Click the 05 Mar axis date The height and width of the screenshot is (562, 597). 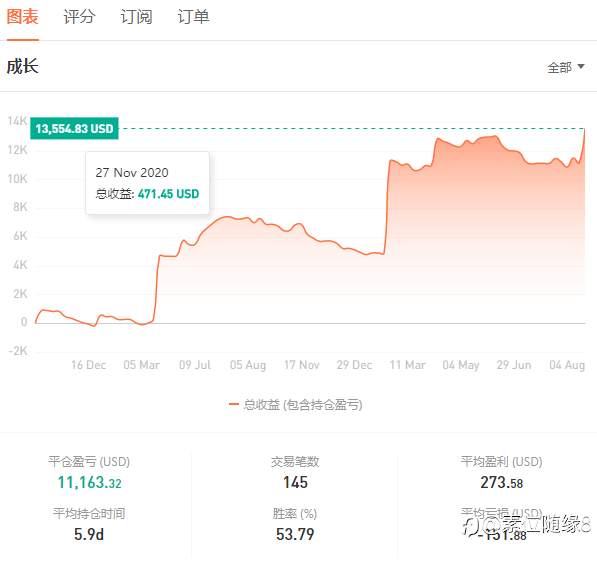[x=142, y=365]
